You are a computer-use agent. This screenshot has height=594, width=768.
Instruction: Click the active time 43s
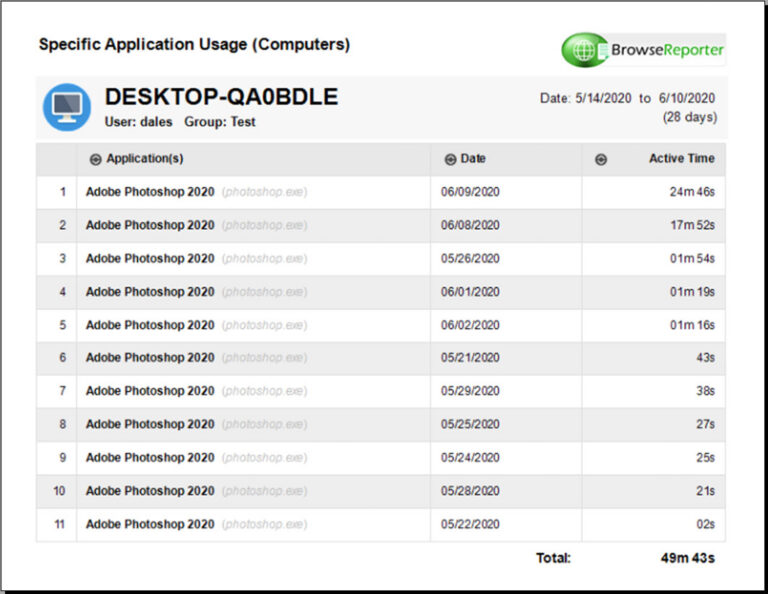click(x=705, y=358)
